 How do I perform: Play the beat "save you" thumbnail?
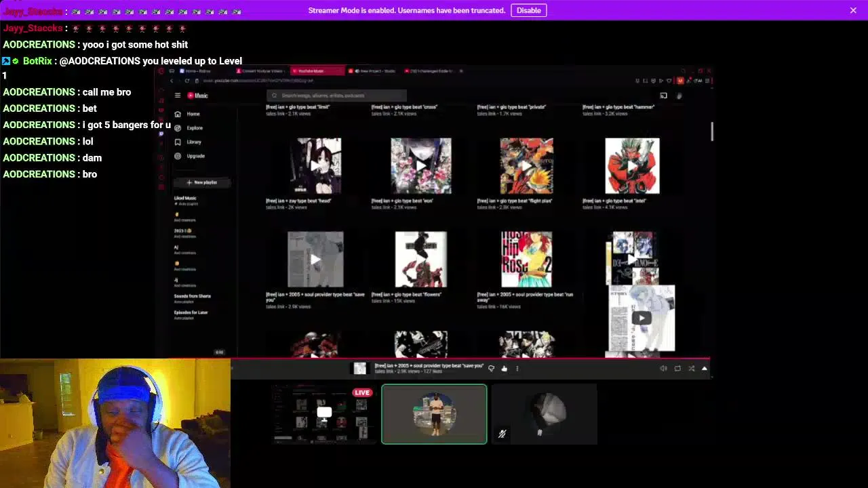[x=315, y=259]
